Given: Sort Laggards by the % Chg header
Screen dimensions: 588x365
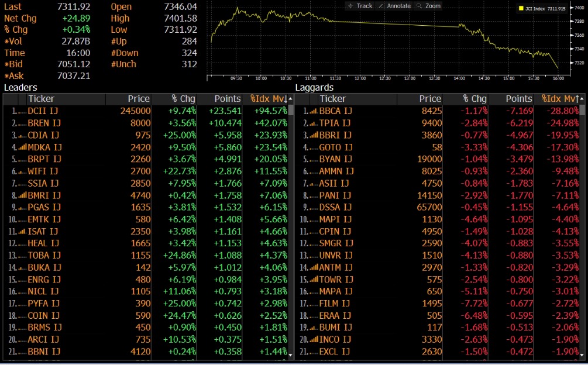Looking at the screenshot, I should tap(474, 99).
